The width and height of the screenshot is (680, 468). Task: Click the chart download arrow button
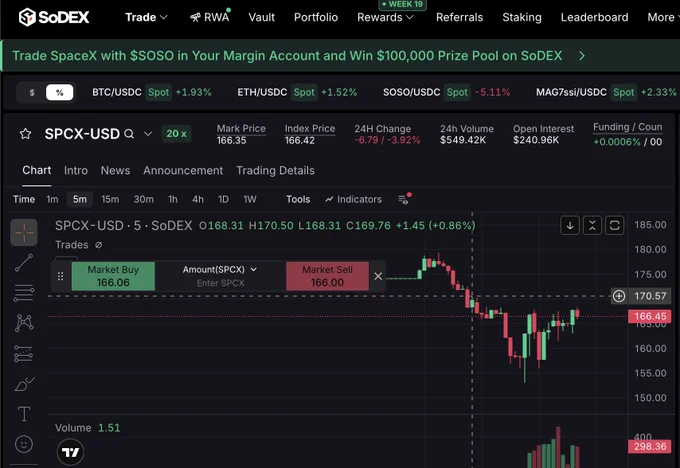(570, 225)
